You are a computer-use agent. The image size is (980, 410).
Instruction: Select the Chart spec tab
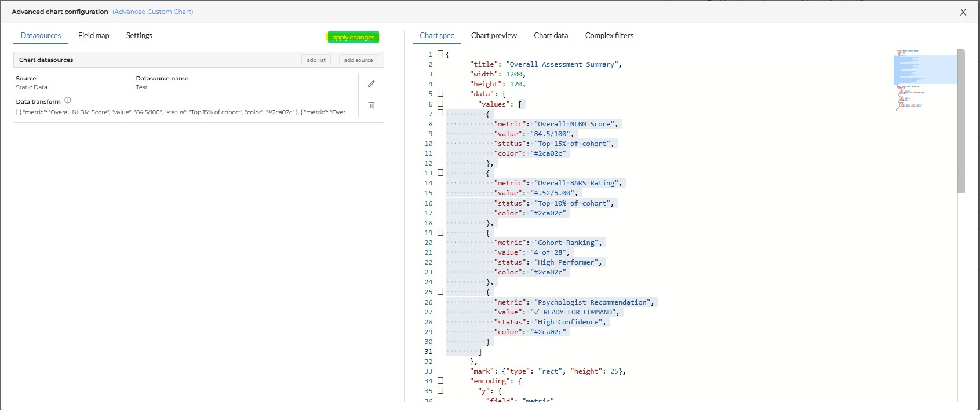point(437,35)
